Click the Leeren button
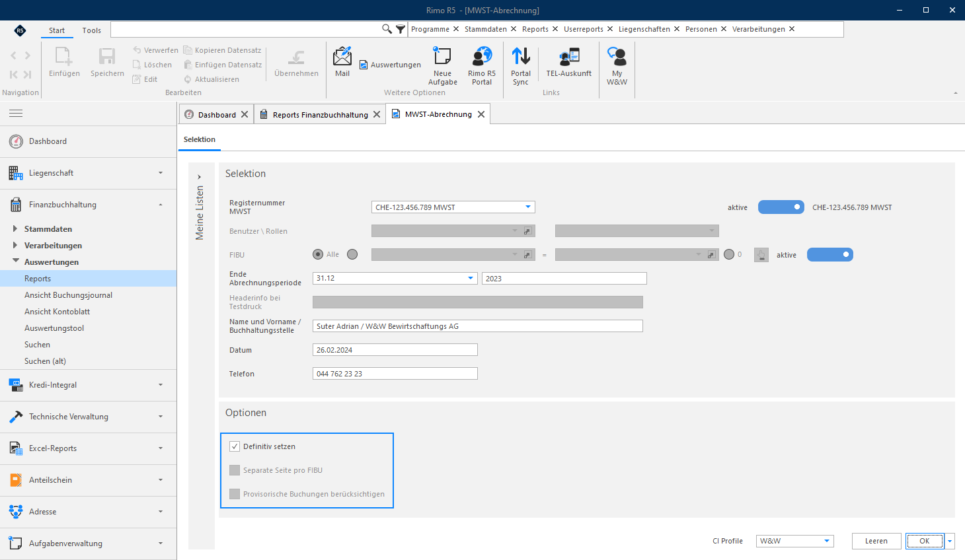 pyautogui.click(x=876, y=541)
